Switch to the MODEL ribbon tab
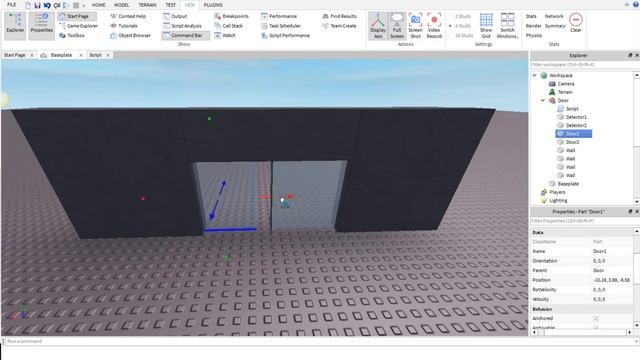640x360 pixels. click(x=121, y=5)
